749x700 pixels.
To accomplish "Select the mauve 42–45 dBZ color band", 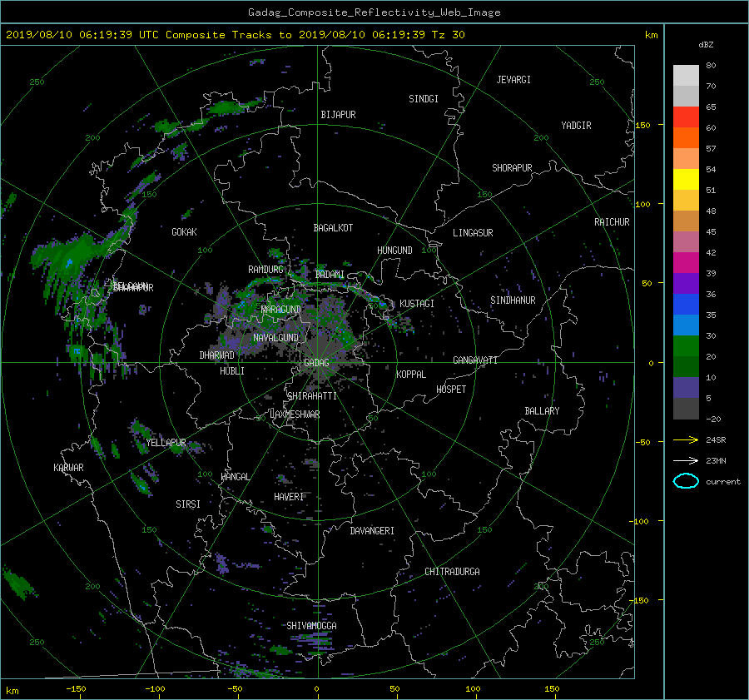I will pos(686,241).
